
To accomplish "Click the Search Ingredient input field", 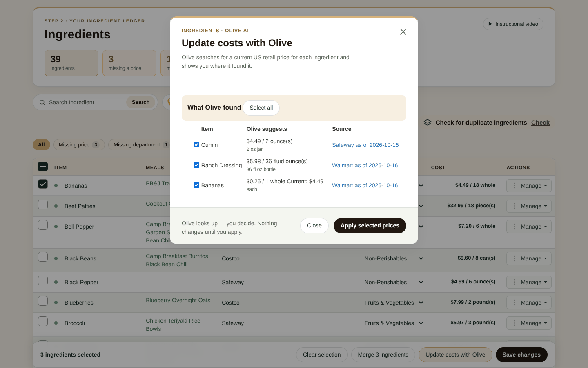I will (86, 102).
